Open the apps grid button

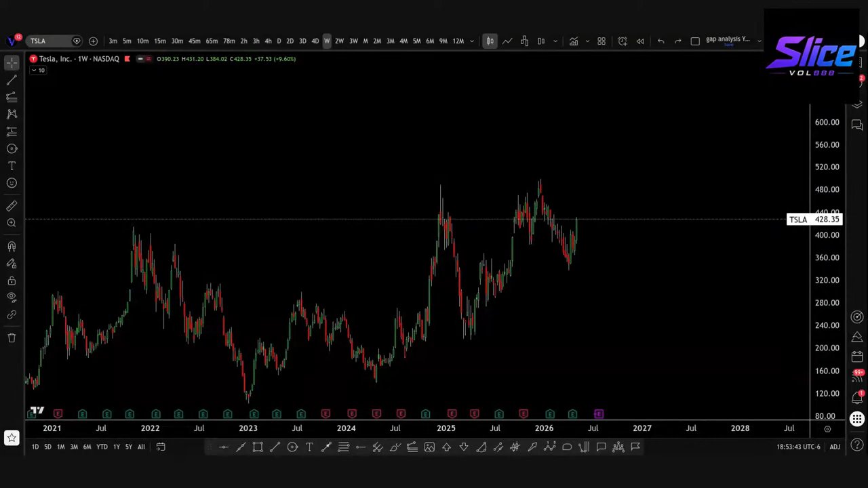click(x=857, y=420)
